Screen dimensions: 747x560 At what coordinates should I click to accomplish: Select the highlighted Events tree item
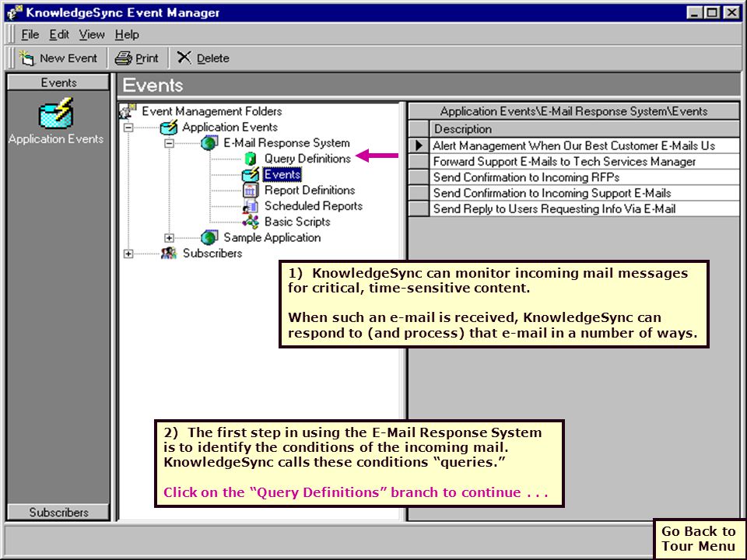282,174
